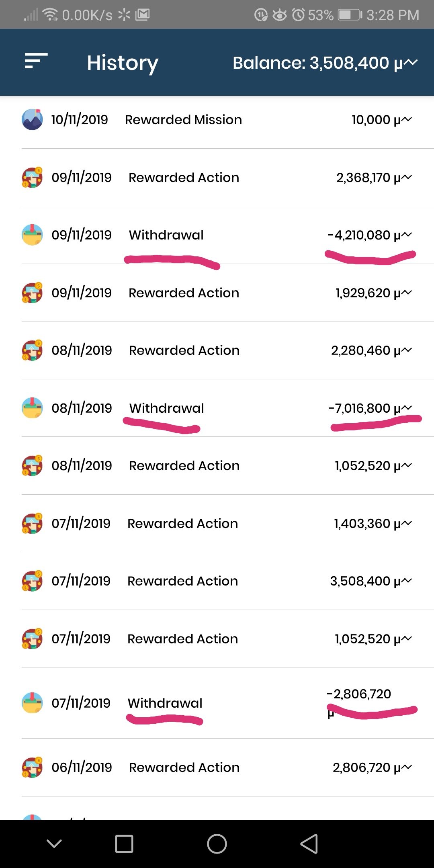The width and height of the screenshot is (434, 868).
Task: Open the 1,403,360 Rewarded Action entry
Action: tap(217, 523)
